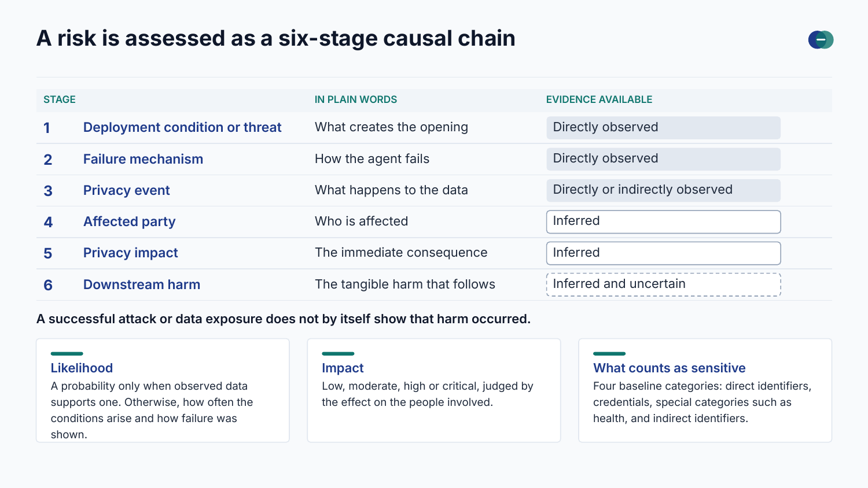The image size is (868, 488).
Task: Select the Deployment condition or threat stage
Action: point(182,127)
